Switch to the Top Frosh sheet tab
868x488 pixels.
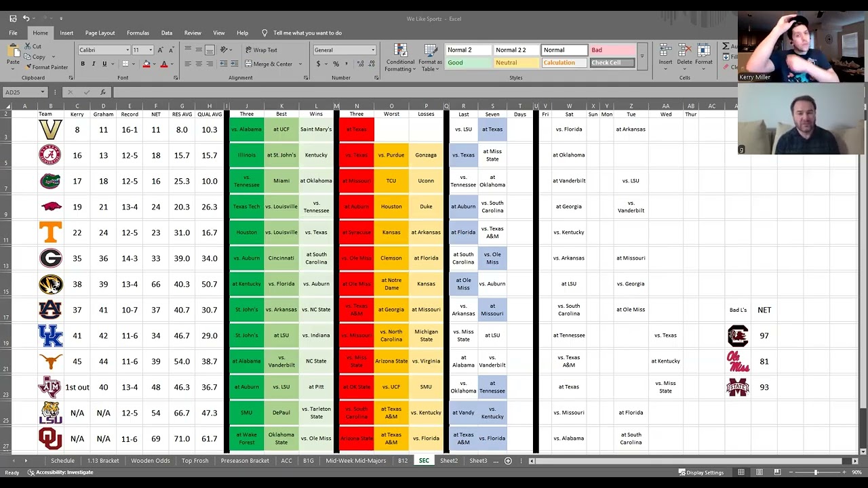pyautogui.click(x=195, y=461)
